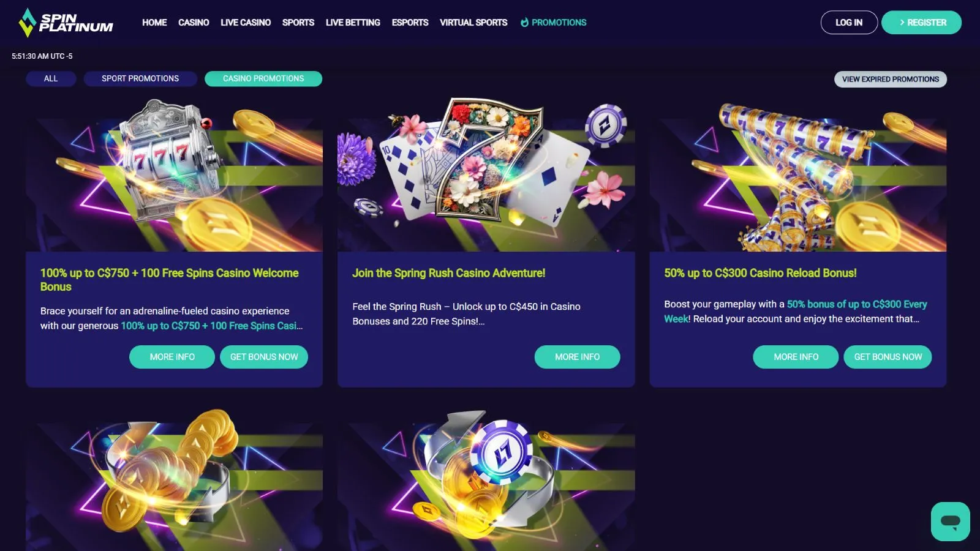The height and width of the screenshot is (551, 980).
Task: Open the floral seven Spring Rush image
Action: [x=486, y=175]
